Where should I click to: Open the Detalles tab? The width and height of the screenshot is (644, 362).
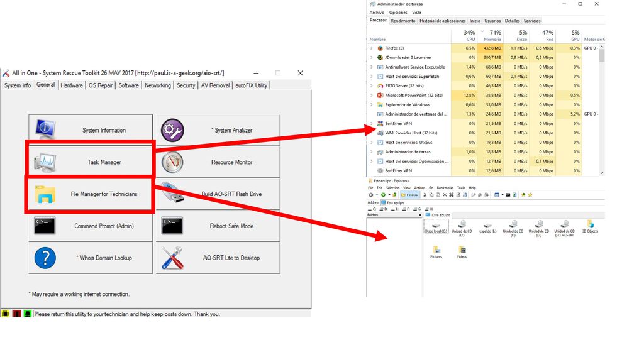click(512, 21)
